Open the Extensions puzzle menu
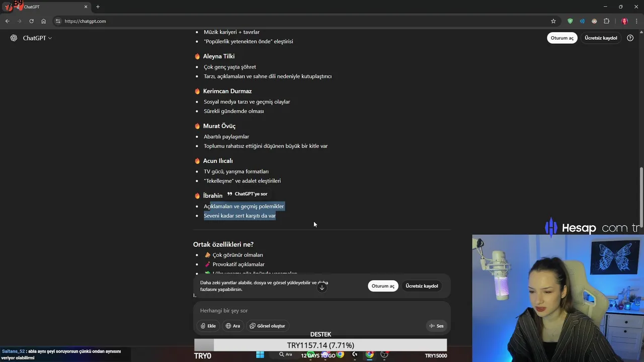Screen dimensions: 644x362 coord(606,21)
